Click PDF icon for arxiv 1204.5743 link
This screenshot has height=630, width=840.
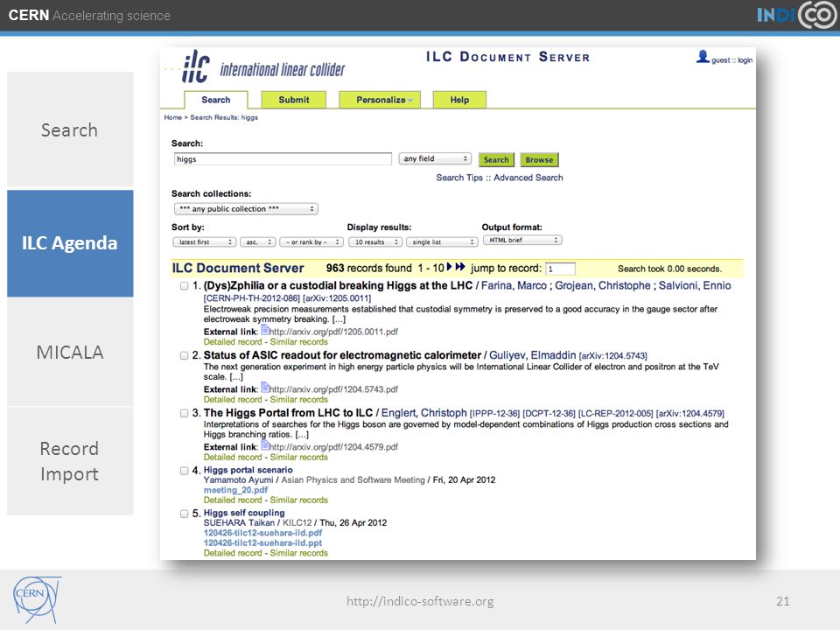[264, 388]
